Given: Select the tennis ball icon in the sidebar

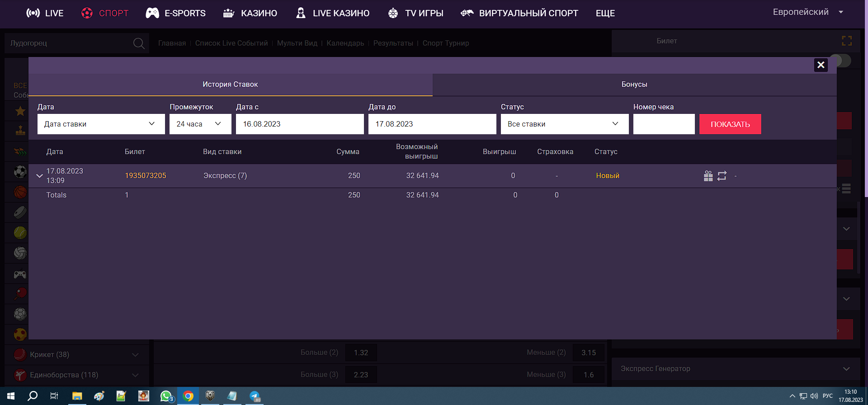Looking at the screenshot, I should pos(20,233).
